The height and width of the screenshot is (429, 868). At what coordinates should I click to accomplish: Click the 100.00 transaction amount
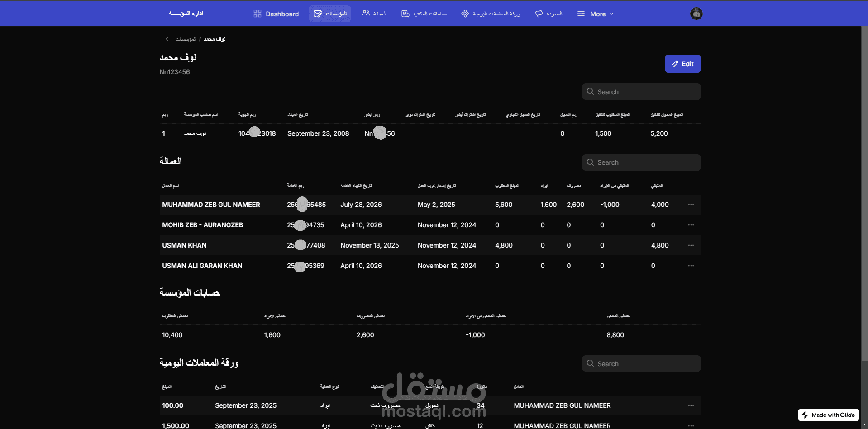pyautogui.click(x=173, y=405)
